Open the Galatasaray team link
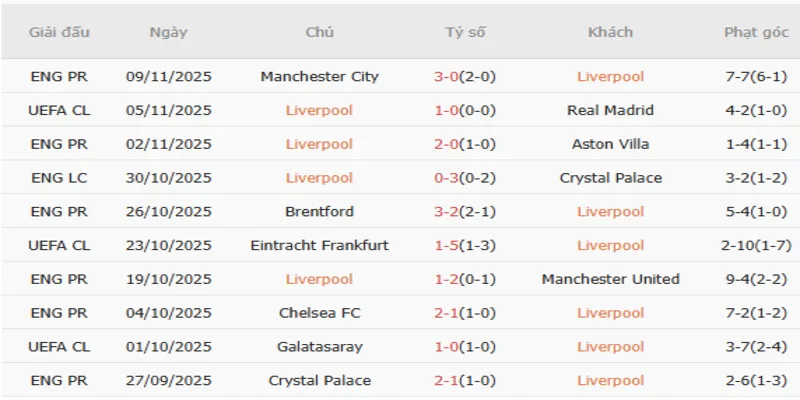 click(319, 347)
